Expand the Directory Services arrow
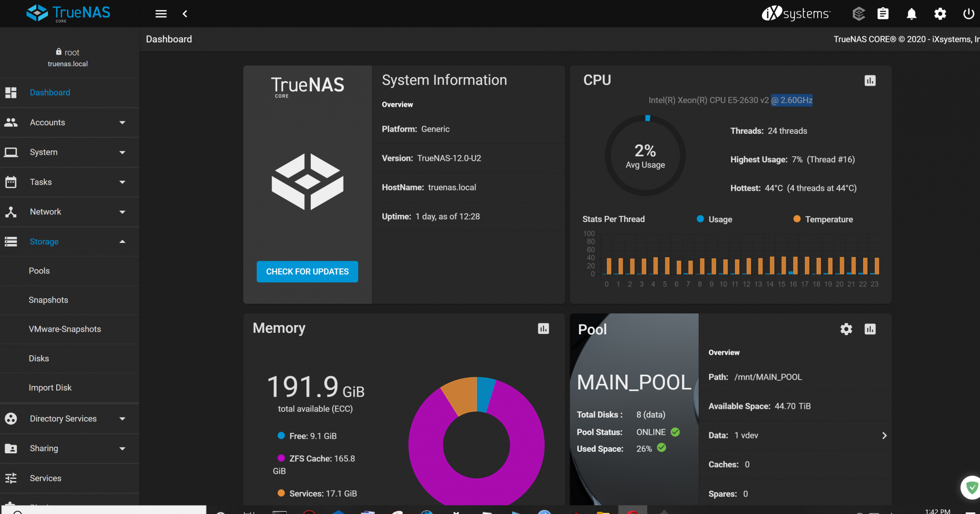The image size is (980, 514). (x=122, y=419)
